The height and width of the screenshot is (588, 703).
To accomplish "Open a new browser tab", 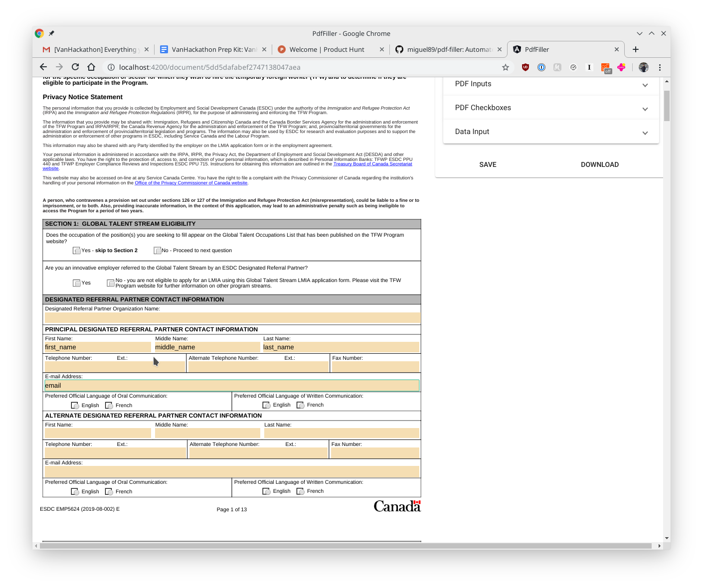I will point(636,49).
